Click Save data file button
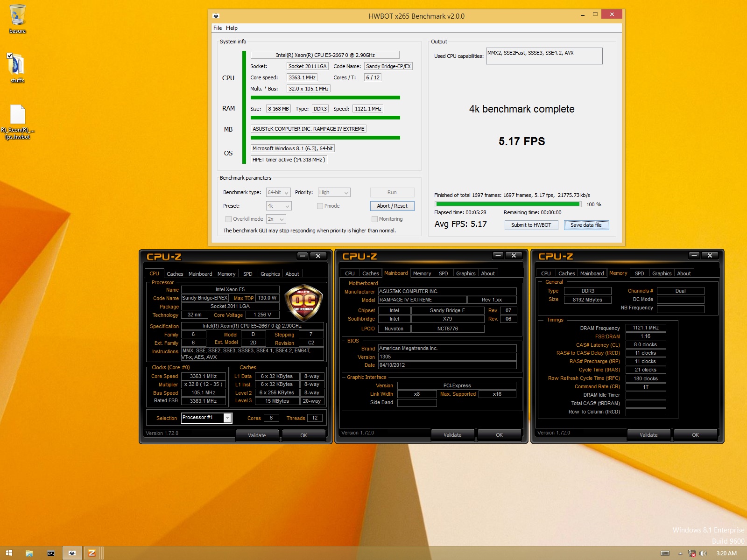The height and width of the screenshot is (560, 747). (x=586, y=225)
